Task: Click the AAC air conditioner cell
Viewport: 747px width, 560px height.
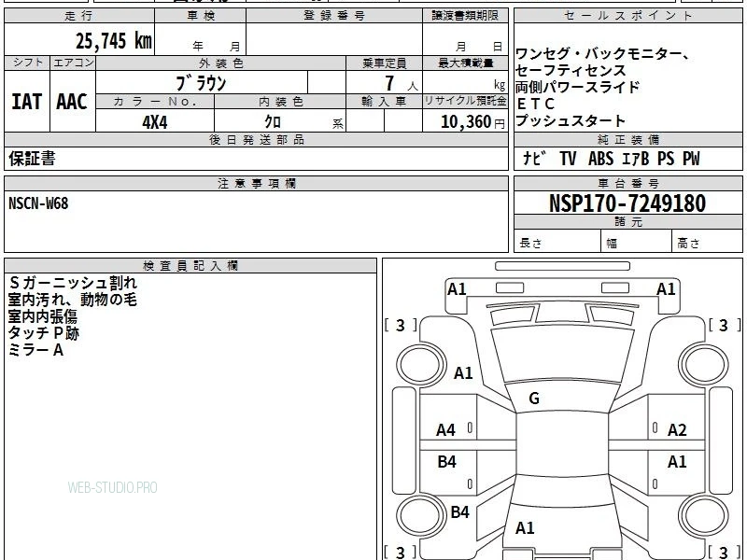Action: [x=73, y=102]
